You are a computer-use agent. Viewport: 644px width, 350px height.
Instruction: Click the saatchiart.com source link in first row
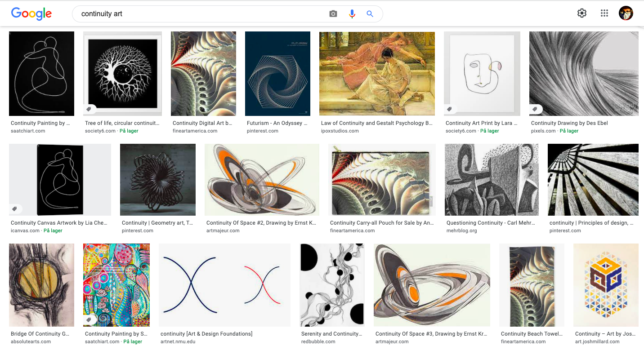(x=28, y=131)
